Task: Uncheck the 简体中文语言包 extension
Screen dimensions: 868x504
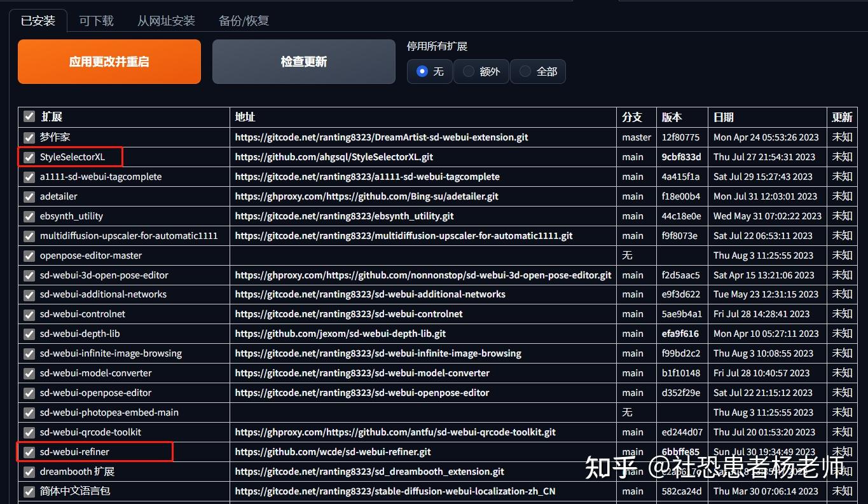Action: click(x=29, y=491)
